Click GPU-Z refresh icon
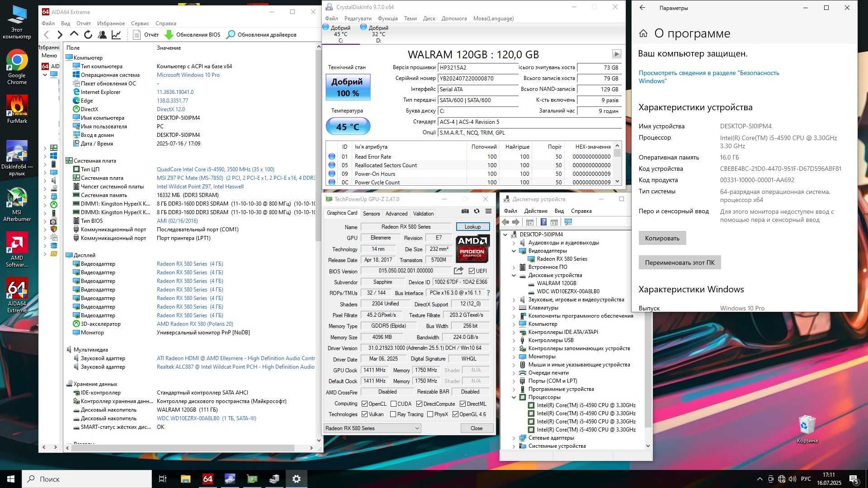This screenshot has height=488, width=868. (476, 211)
